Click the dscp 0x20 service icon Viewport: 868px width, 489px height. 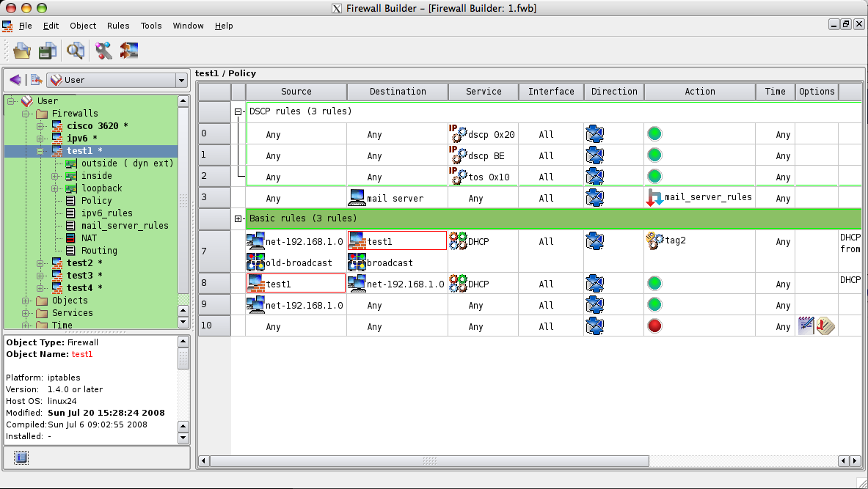tap(458, 134)
